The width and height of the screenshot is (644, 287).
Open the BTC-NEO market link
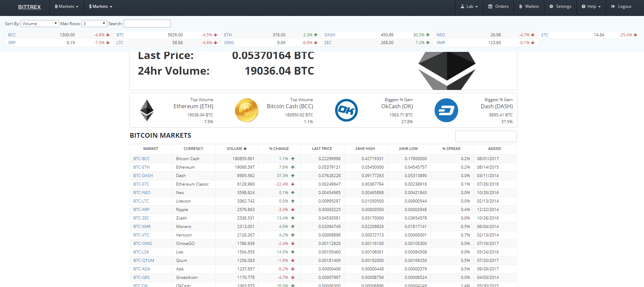coord(142,193)
